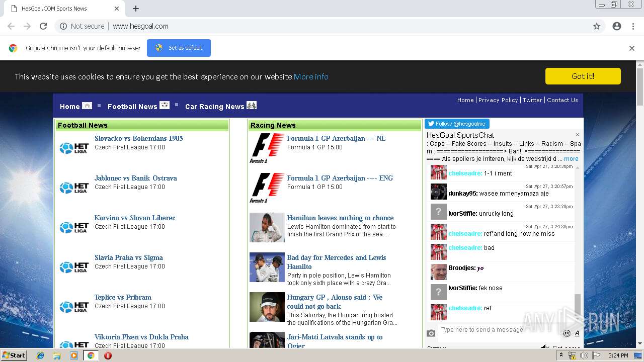The width and height of the screenshot is (644, 362).
Task: Bookmark this page with the star icon
Action: 597,26
